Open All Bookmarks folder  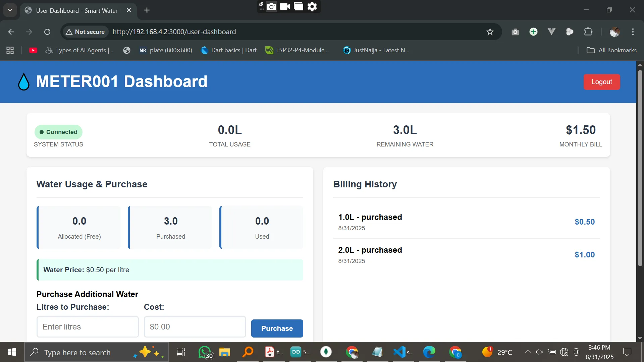pyautogui.click(x=611, y=50)
